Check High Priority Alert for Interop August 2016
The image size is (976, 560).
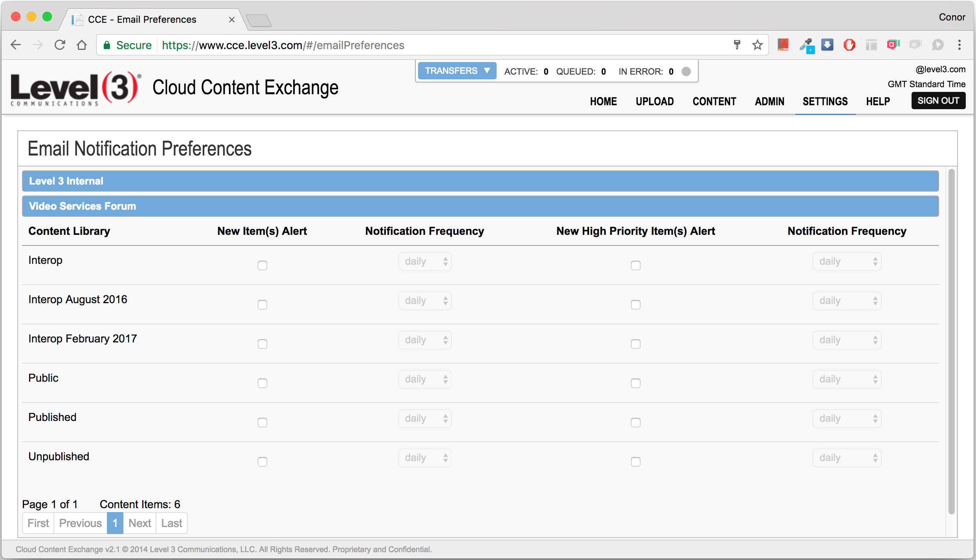point(636,305)
